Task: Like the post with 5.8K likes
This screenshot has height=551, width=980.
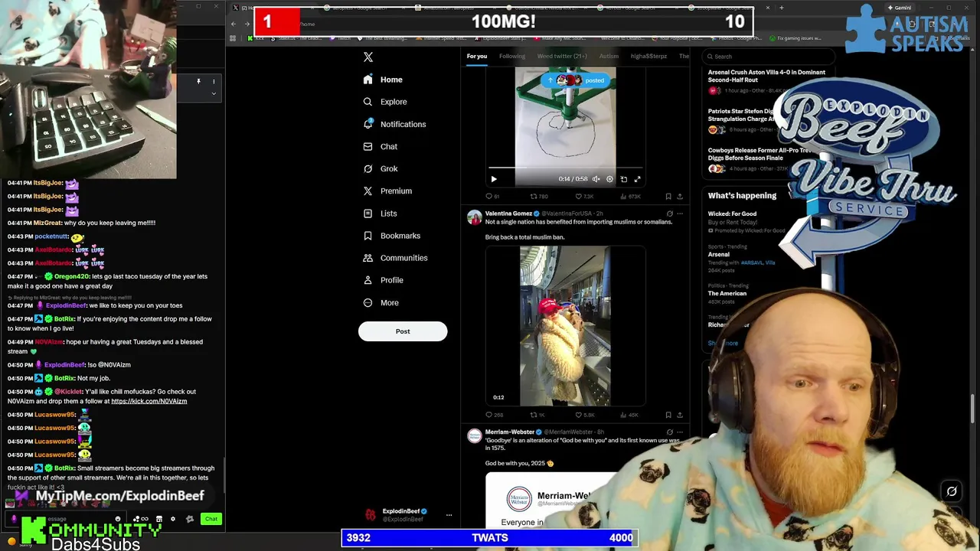Action: coord(584,415)
